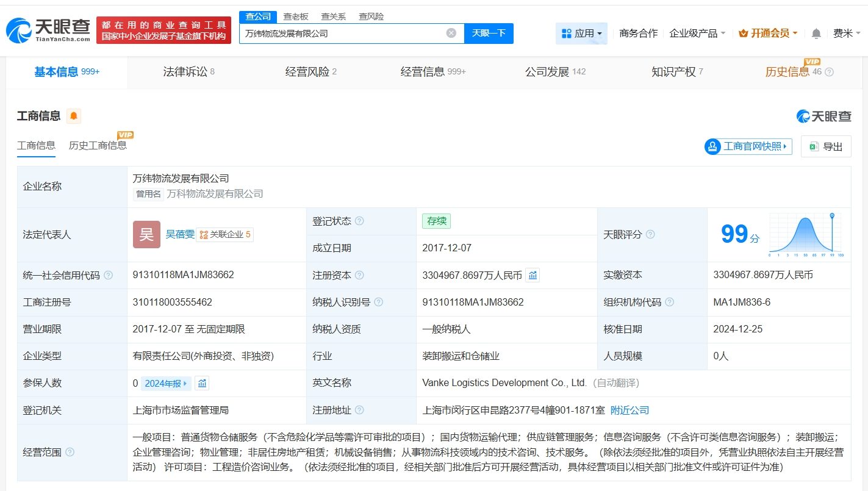Click the 天眼一下 search button
Screen dimensions: 868x491
tap(489, 33)
